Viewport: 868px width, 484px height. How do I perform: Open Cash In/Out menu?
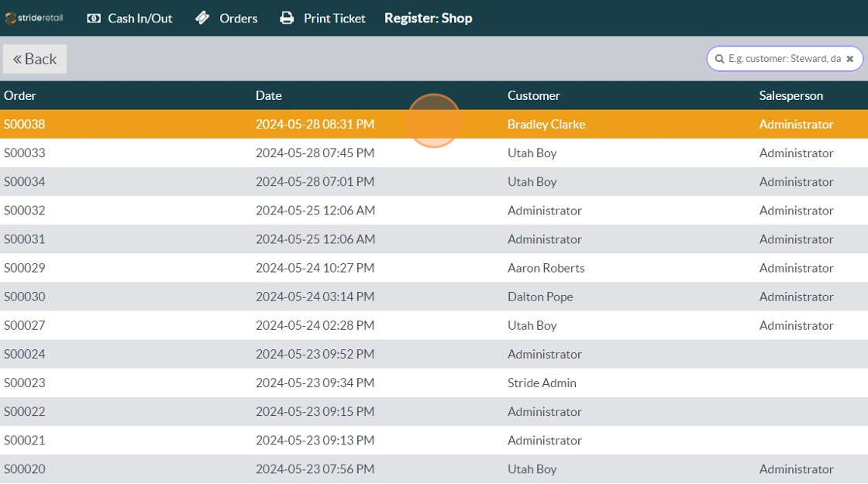[x=139, y=18]
